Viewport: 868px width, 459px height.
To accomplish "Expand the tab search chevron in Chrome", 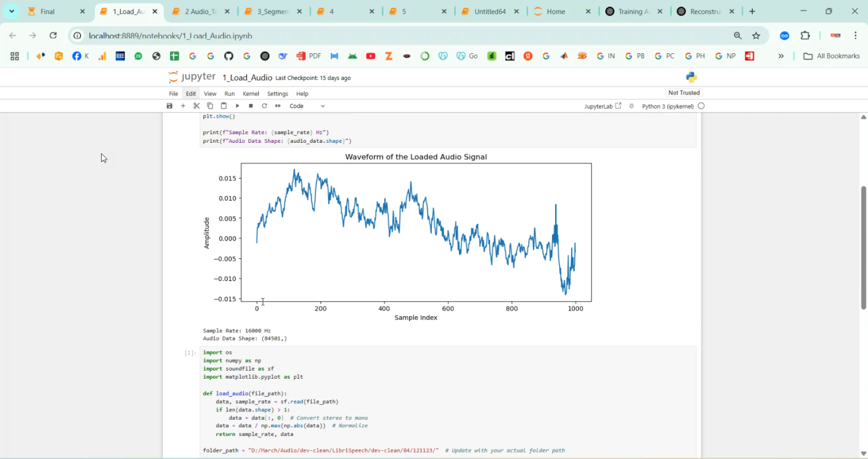I will 12,12.
